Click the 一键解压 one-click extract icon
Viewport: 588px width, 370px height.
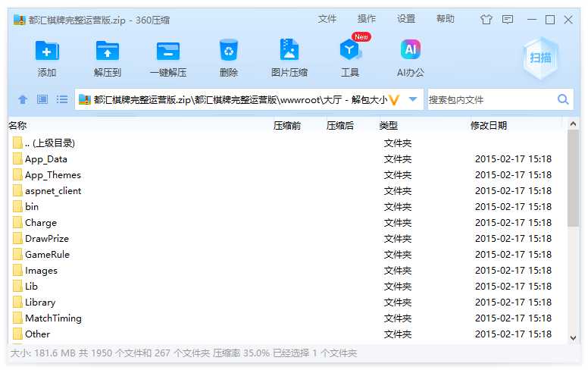coord(168,51)
